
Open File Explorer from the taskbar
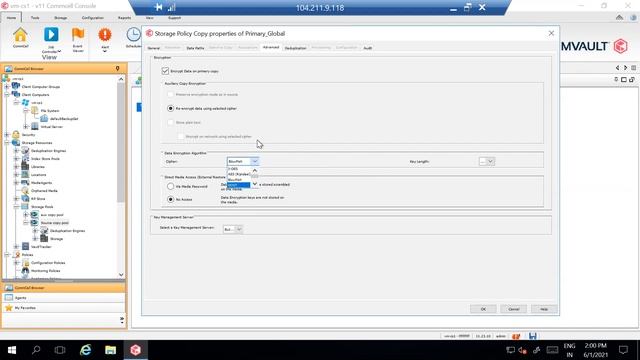tap(110, 350)
